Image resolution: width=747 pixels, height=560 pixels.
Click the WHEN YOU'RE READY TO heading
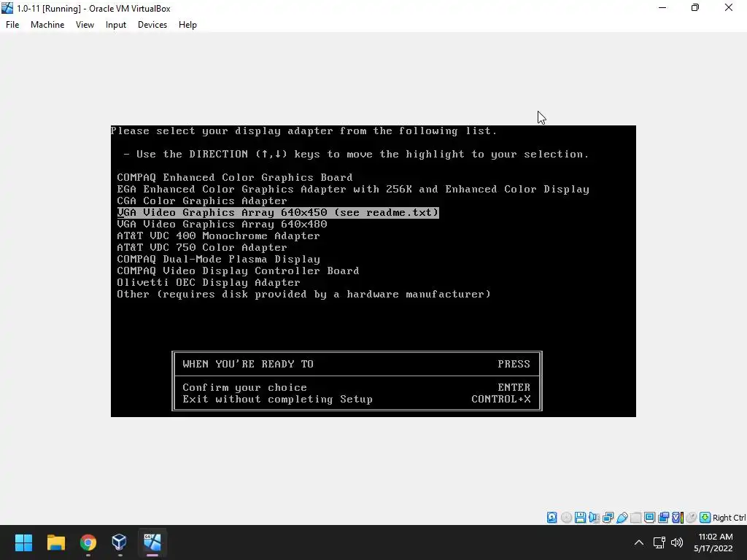click(248, 365)
